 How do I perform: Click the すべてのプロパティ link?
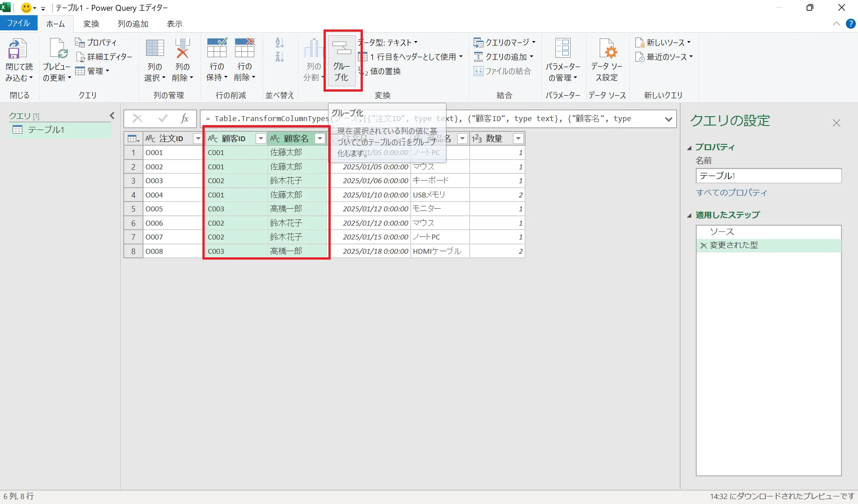pos(731,193)
